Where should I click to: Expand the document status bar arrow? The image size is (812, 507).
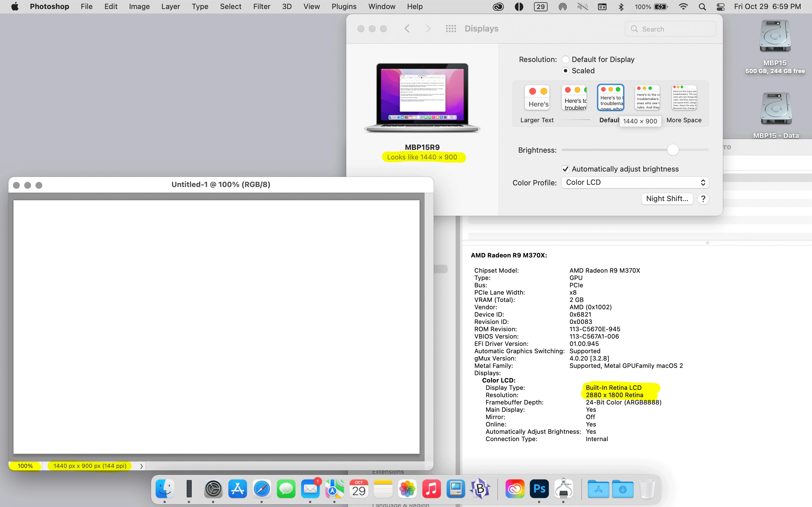click(x=141, y=466)
